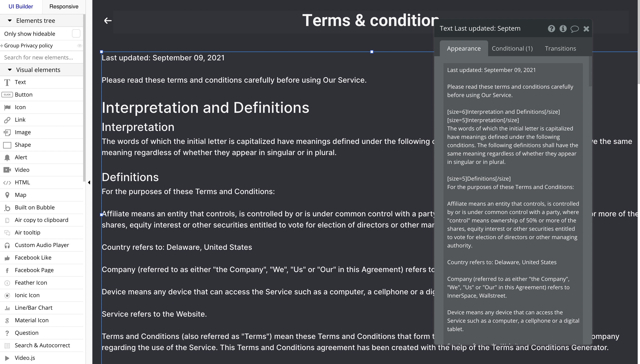Viewport: 640px width, 364px height.
Task: Toggle visibility of Group Privacy policy
Action: [x=79, y=45]
